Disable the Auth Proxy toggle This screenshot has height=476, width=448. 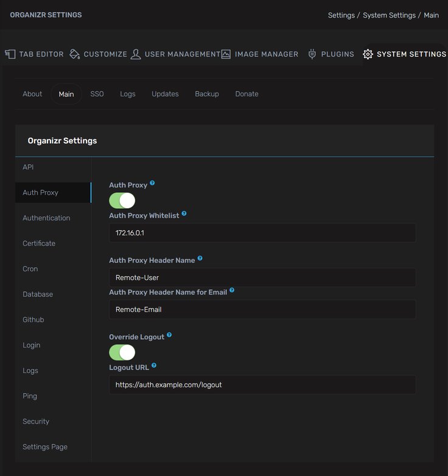pyautogui.click(x=122, y=201)
